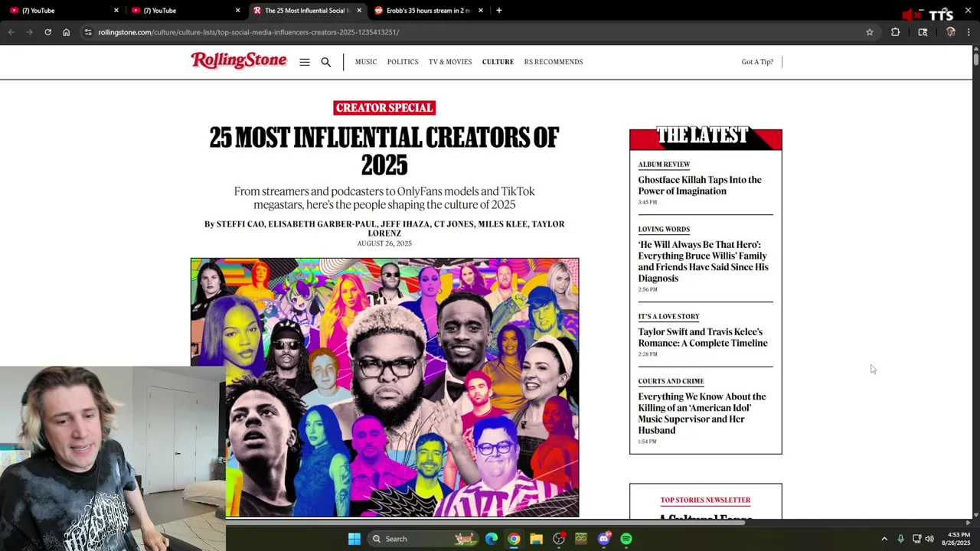Close the Erobb's 35 hours stream tab
980x551 pixels.
(x=481, y=11)
